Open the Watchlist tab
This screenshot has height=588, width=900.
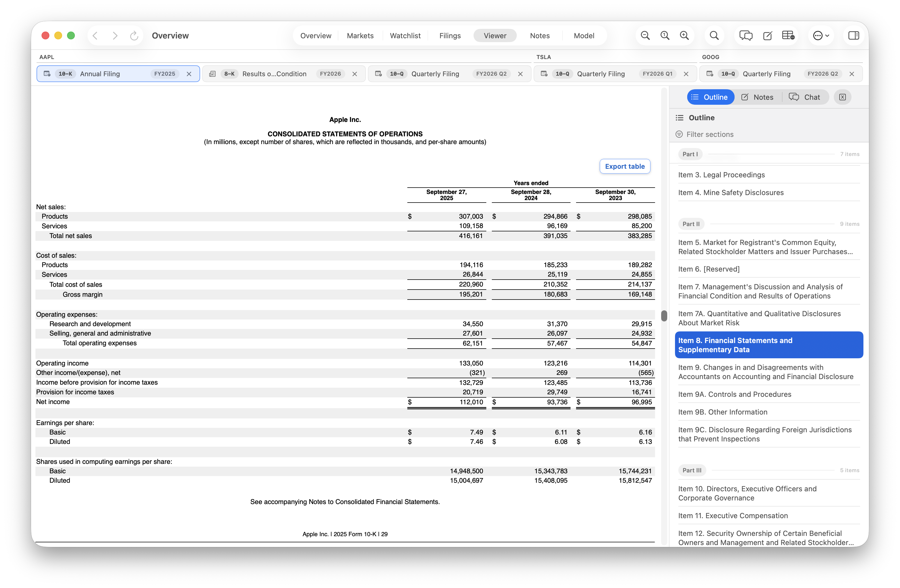(x=405, y=35)
